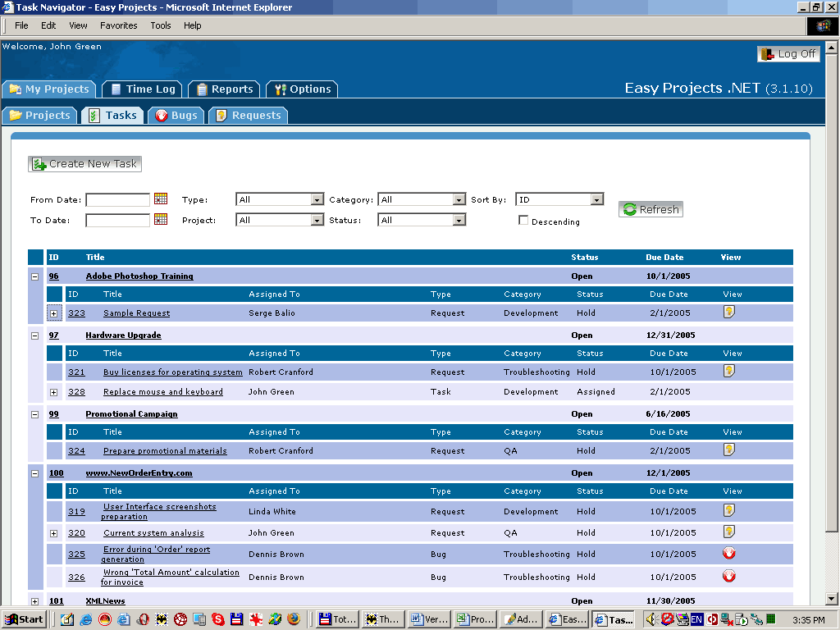The height and width of the screenshot is (630, 840).
Task: Click the scrollbar up arrow
Action: tap(832, 47)
